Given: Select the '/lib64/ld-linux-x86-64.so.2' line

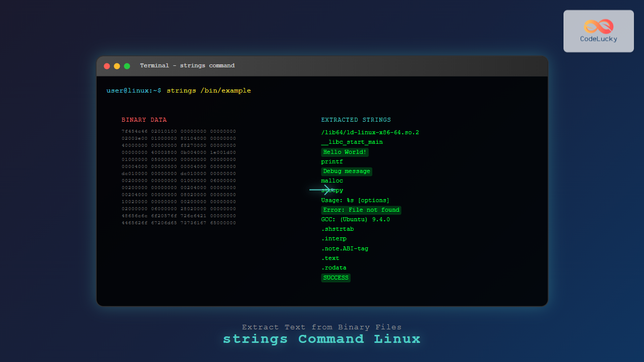Looking at the screenshot, I should (x=370, y=133).
